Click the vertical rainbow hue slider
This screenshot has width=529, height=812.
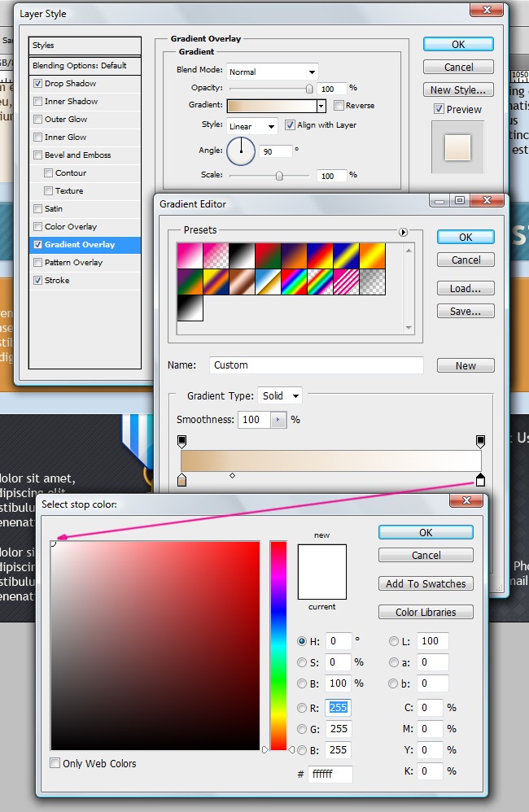click(278, 644)
